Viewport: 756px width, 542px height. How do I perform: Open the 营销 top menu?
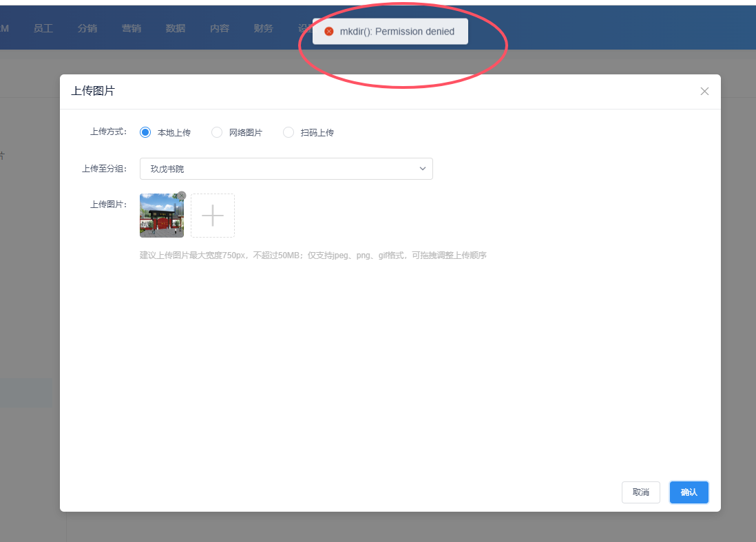(132, 28)
